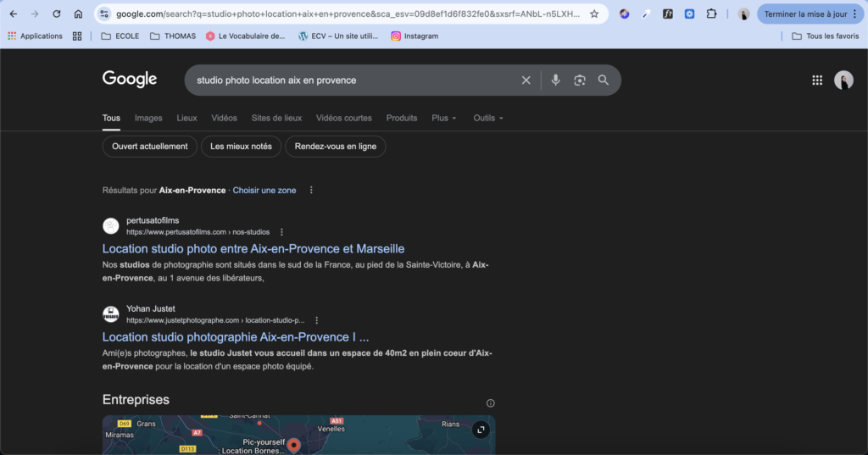The height and width of the screenshot is (455, 868).
Task: Open the browser extensions puzzle icon
Action: click(x=711, y=14)
